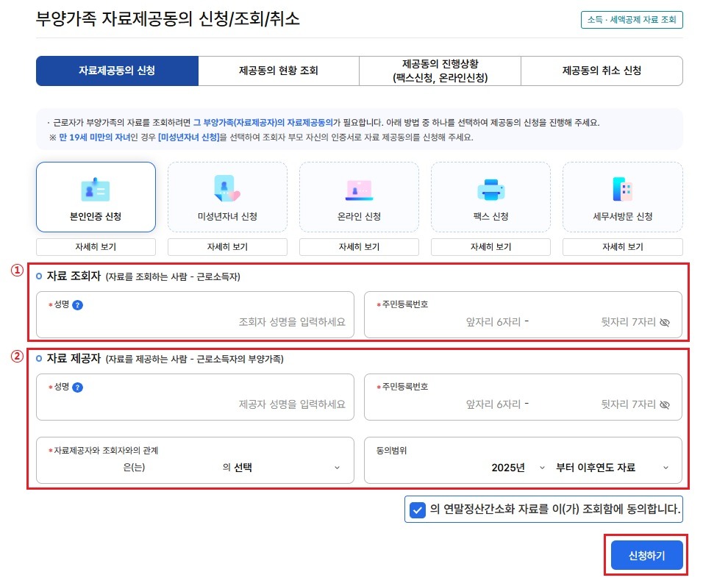
Task: Select the 본인인증 신청 ID card icon
Action: coord(96,190)
